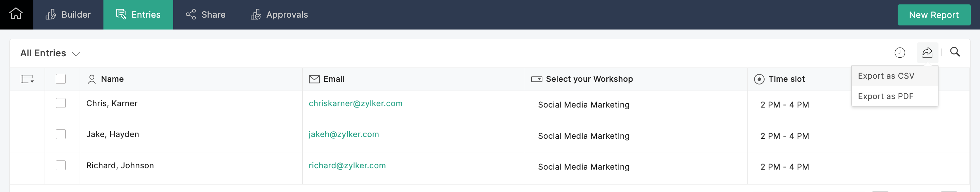
Task: Open the column layout selector icon
Action: (27, 79)
